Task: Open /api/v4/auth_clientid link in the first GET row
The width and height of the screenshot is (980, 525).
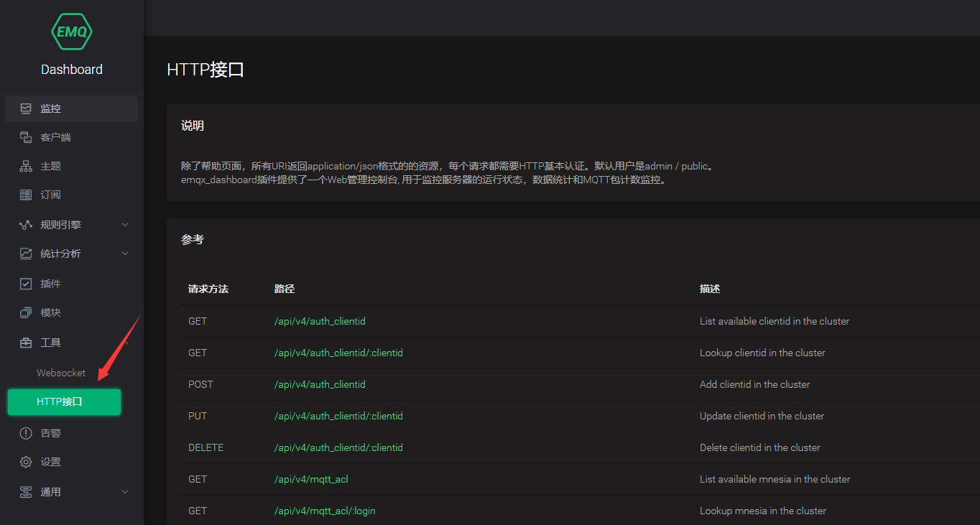Action: (x=320, y=321)
